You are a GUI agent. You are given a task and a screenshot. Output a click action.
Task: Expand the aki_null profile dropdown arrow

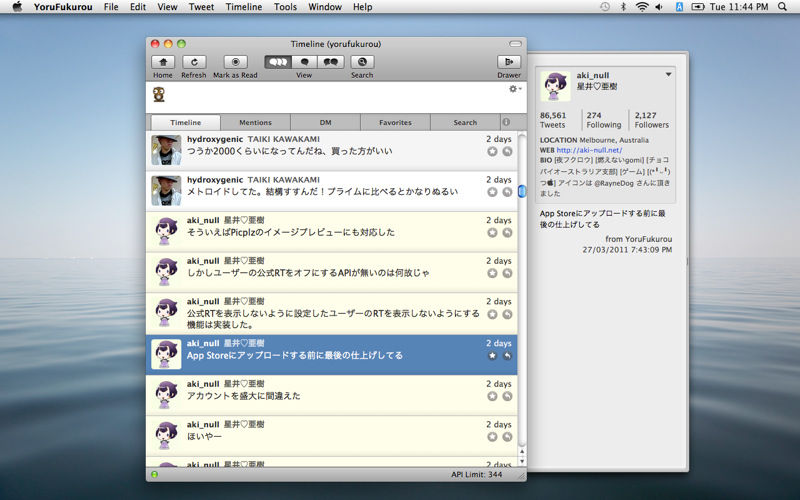pos(669,74)
